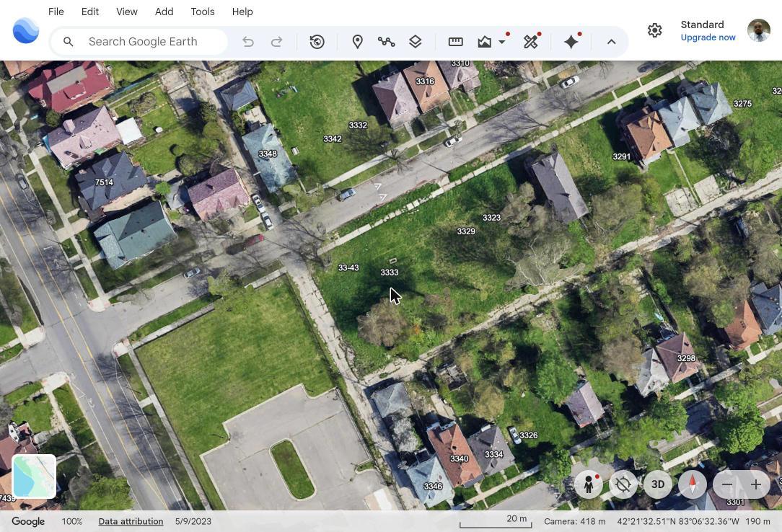Select address label 3342 on map
This screenshot has width=782, height=532.
point(332,138)
